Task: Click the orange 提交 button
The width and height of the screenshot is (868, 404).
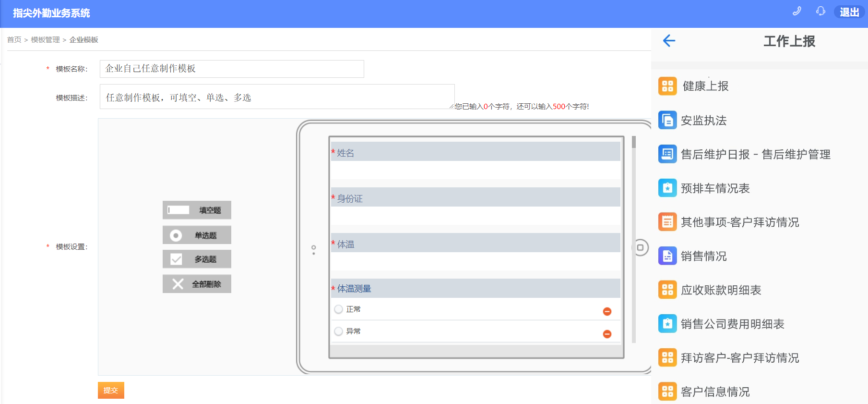Action: [x=111, y=390]
